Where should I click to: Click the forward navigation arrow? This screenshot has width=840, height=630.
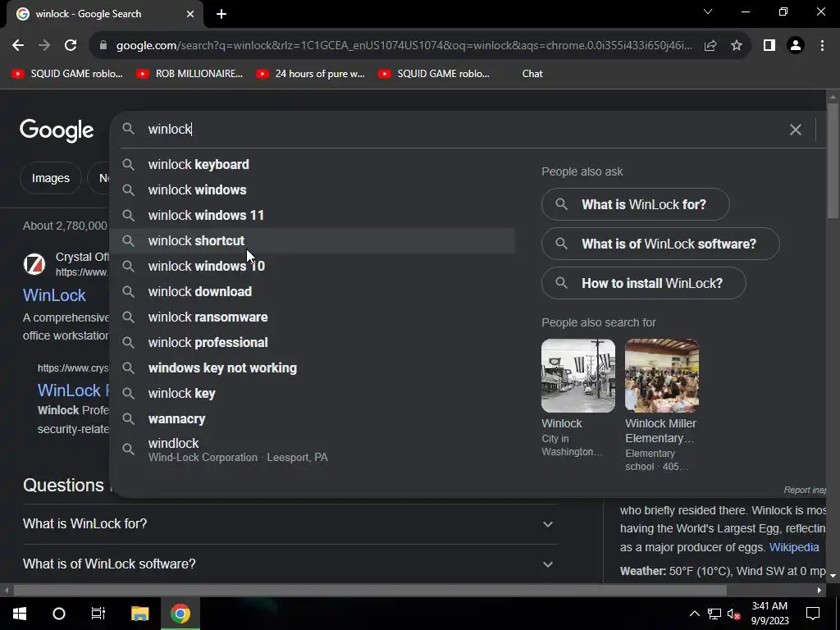44,46
